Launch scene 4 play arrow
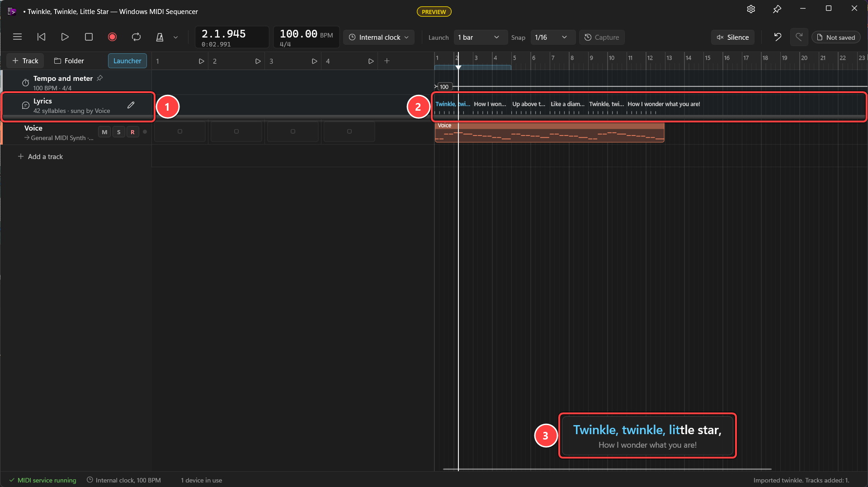Viewport: 868px width, 487px height. pyautogui.click(x=371, y=61)
